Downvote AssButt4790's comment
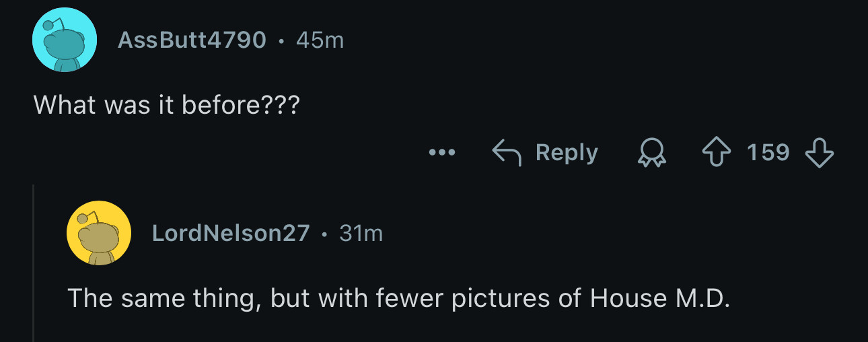This screenshot has width=868, height=342. click(x=819, y=153)
